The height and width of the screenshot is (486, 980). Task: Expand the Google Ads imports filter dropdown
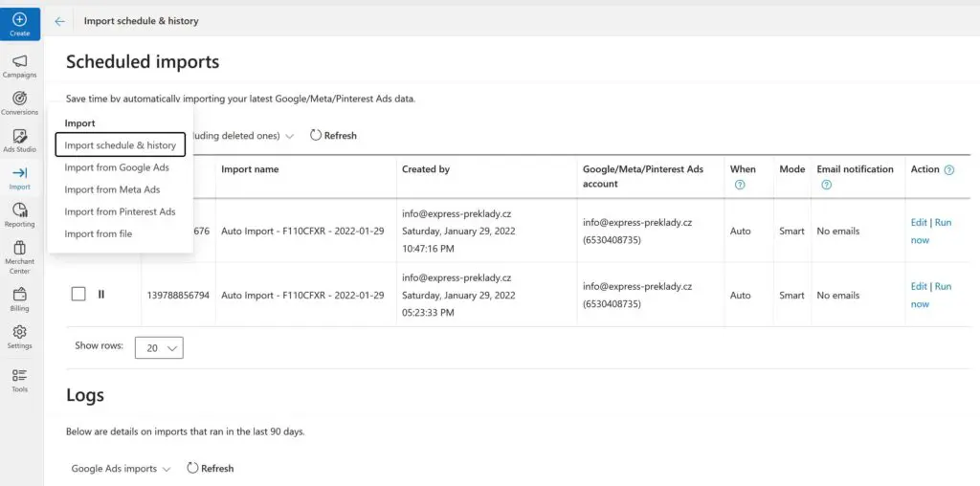point(121,469)
